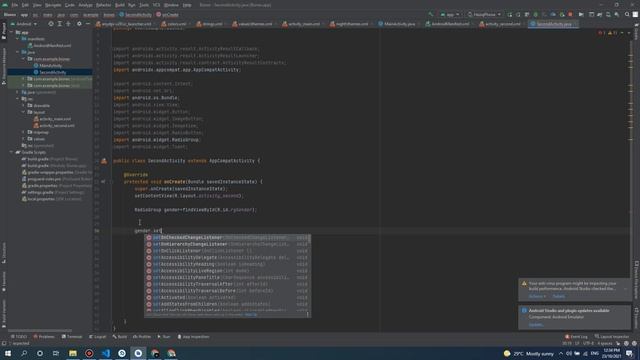Click the Windows Start button
Viewport: 640px width, 360px height.
[x=8, y=353]
